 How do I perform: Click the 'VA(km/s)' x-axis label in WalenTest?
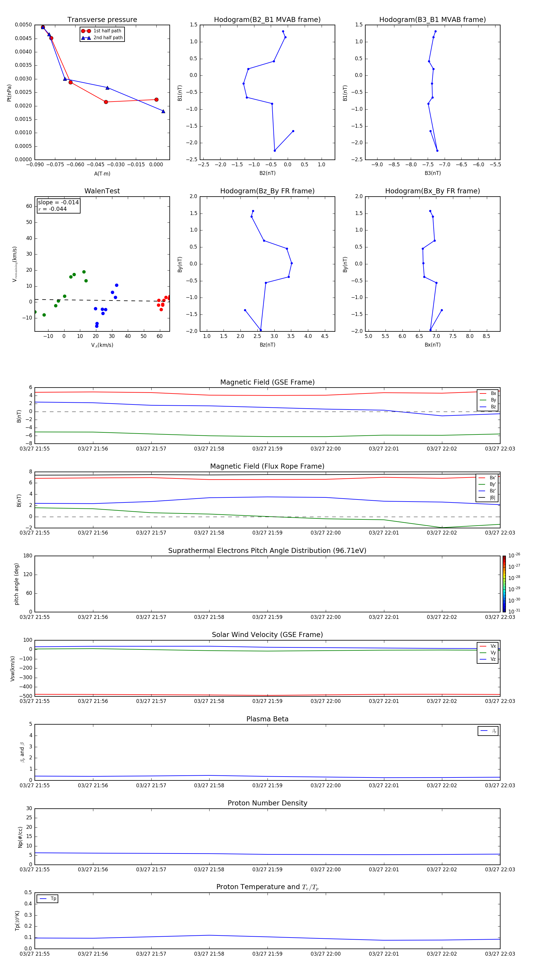102,345
